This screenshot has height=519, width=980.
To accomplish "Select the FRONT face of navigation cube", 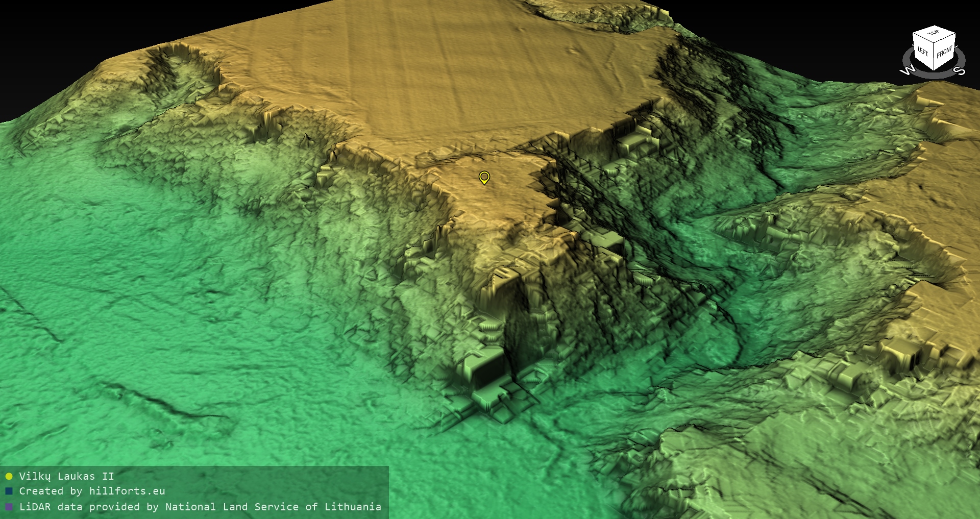I will [x=944, y=52].
